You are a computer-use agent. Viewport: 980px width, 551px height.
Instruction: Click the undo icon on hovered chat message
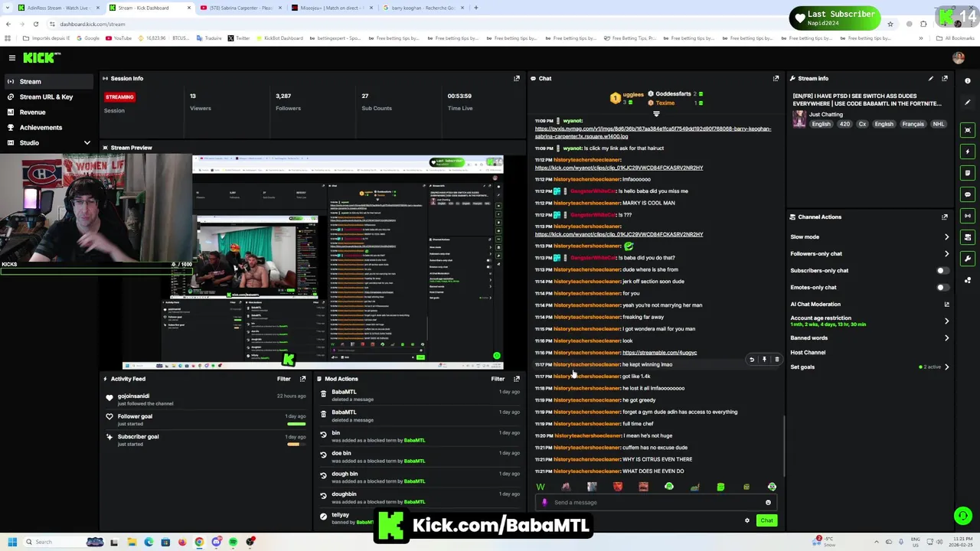[752, 359]
